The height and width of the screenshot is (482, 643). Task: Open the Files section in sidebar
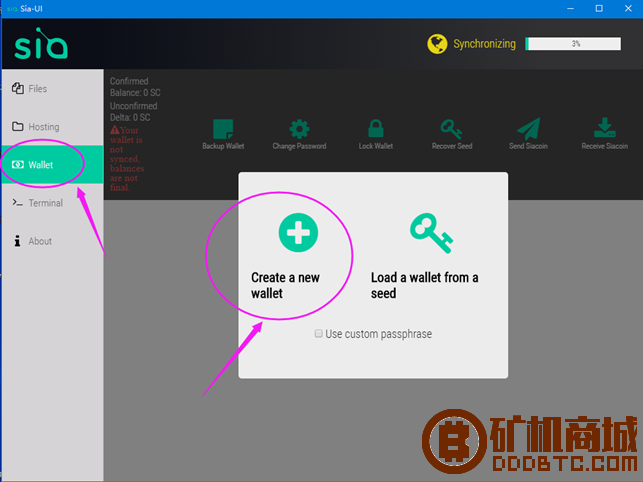tap(52, 89)
